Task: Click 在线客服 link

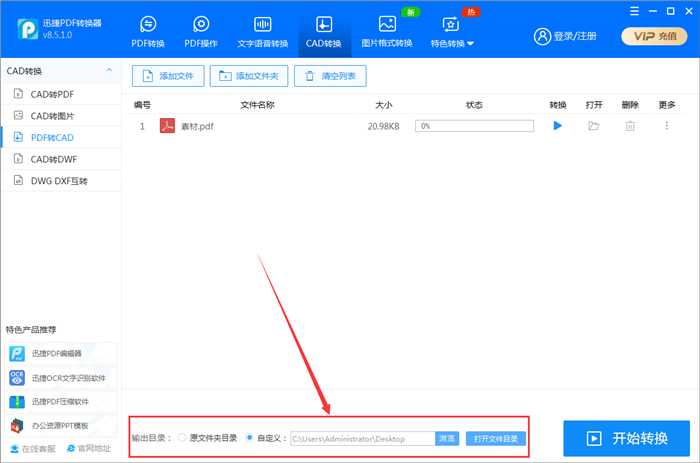Action: point(33,448)
